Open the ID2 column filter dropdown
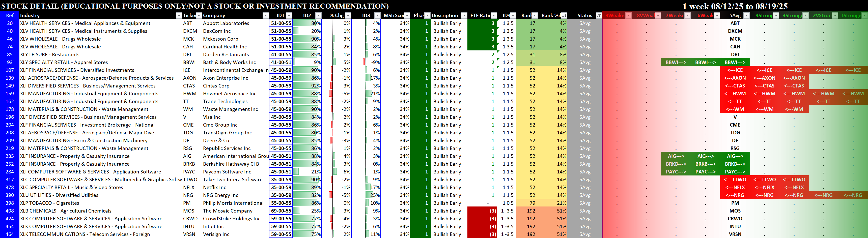 pyautogui.click(x=318, y=15)
